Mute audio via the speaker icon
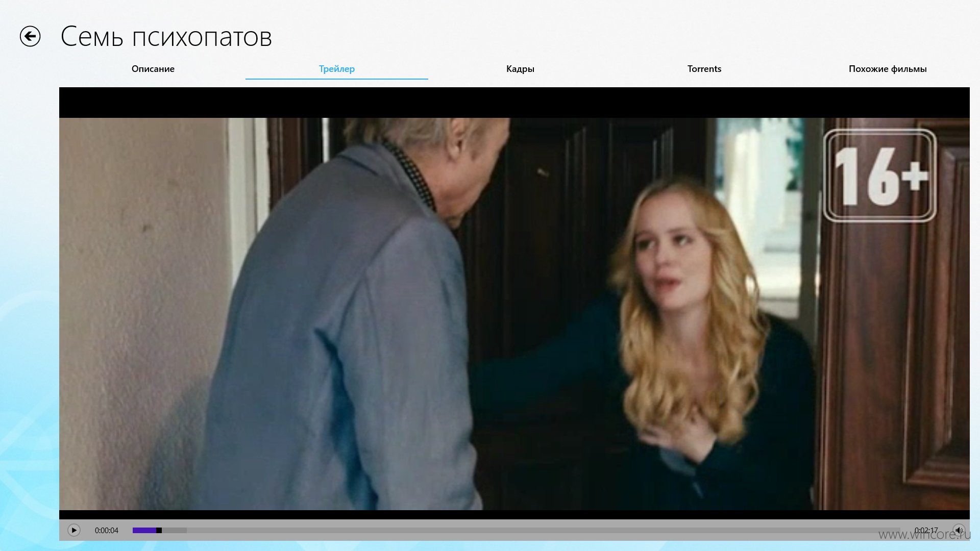 959,530
